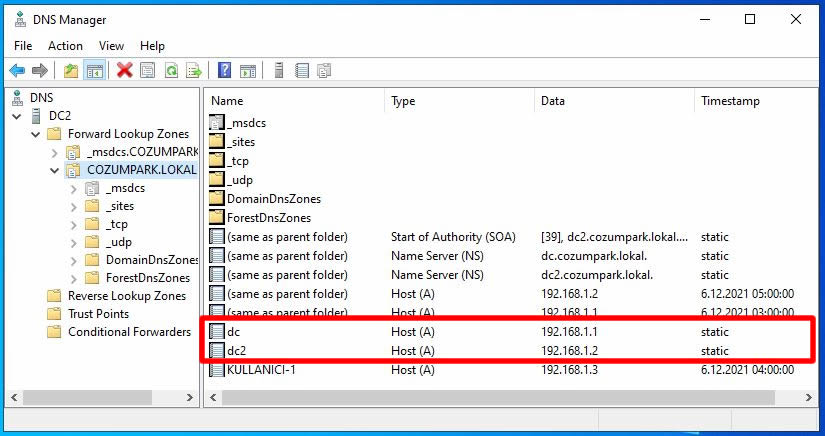
Task: Click the blue Help question mark icon
Action: tap(225, 70)
